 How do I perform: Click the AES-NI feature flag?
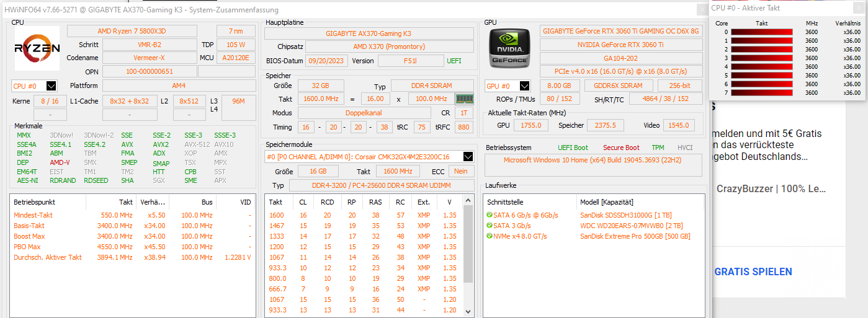point(26,180)
